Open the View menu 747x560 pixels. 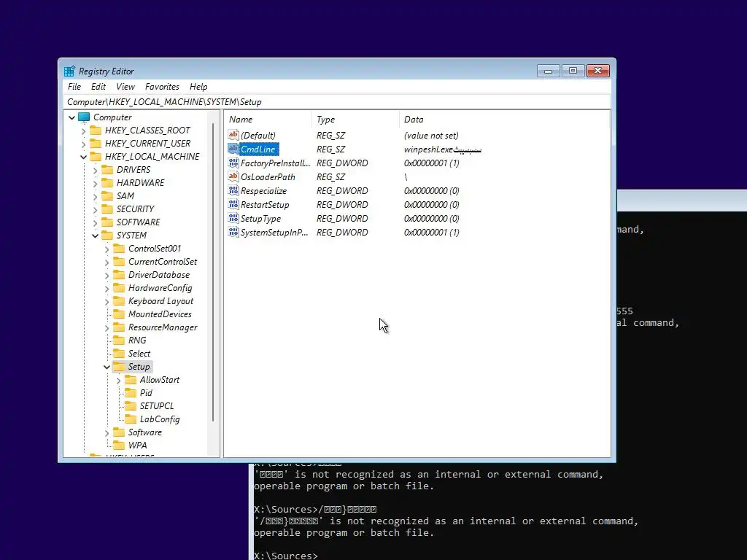click(x=125, y=87)
